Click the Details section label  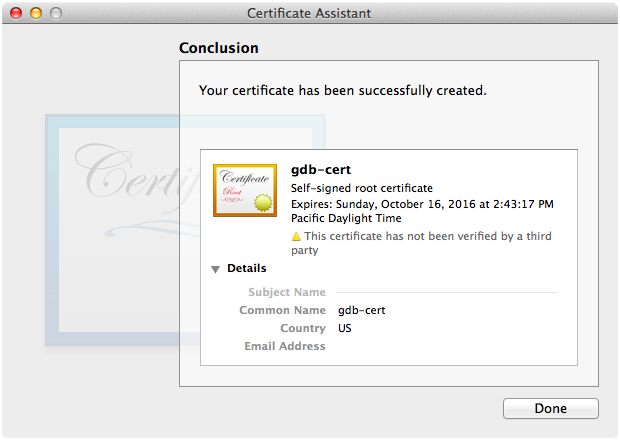click(247, 268)
